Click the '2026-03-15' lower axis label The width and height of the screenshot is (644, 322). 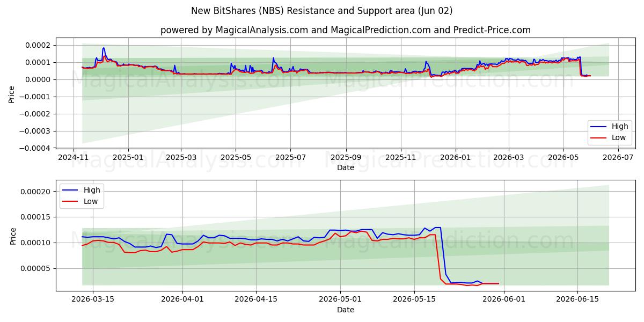point(93,300)
